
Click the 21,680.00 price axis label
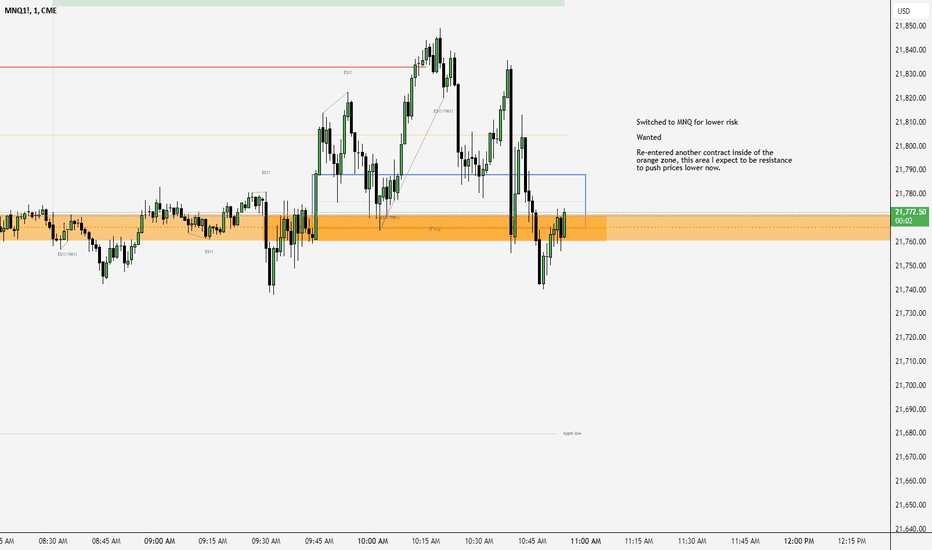(x=911, y=433)
